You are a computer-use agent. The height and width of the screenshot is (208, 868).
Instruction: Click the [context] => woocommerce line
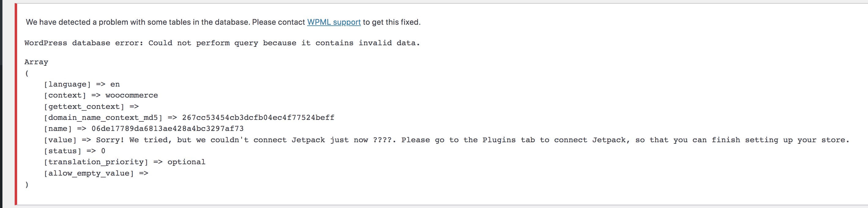tap(101, 95)
